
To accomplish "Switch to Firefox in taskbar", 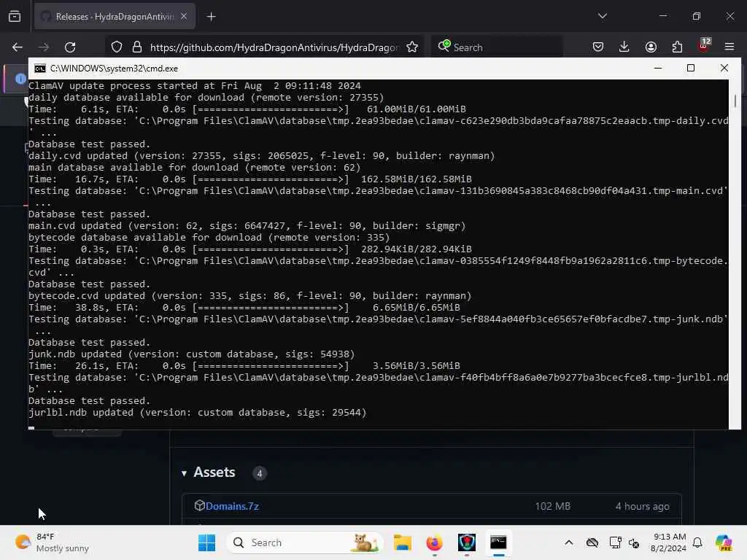I will click(434, 542).
